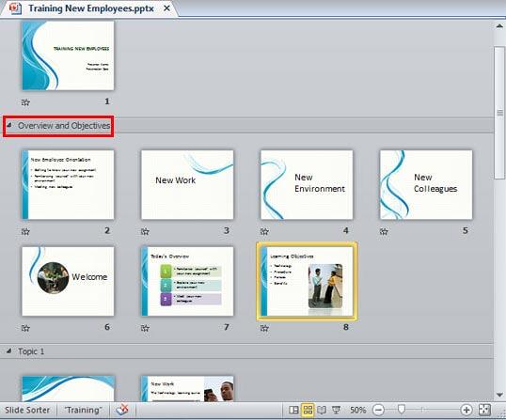Close the Training New Employees.pptx tab

tap(166, 8)
